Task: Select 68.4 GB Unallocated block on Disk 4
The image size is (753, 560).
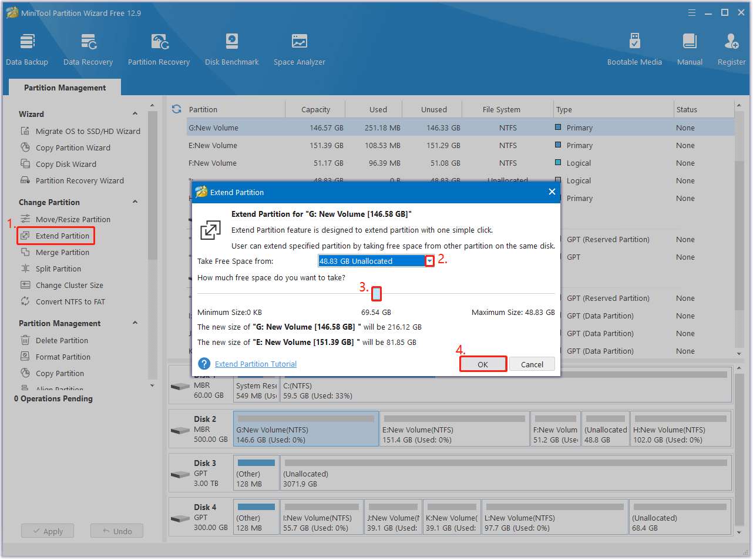Action: point(681,517)
